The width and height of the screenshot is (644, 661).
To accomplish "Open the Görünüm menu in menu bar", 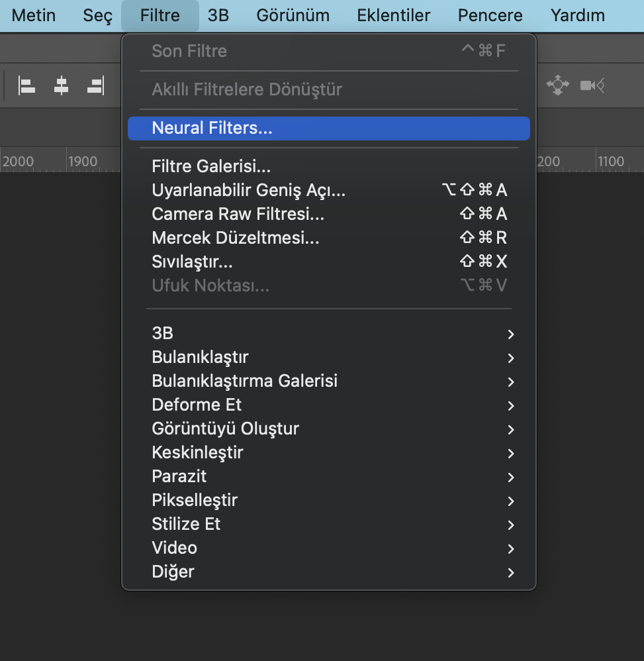I will coord(293,15).
